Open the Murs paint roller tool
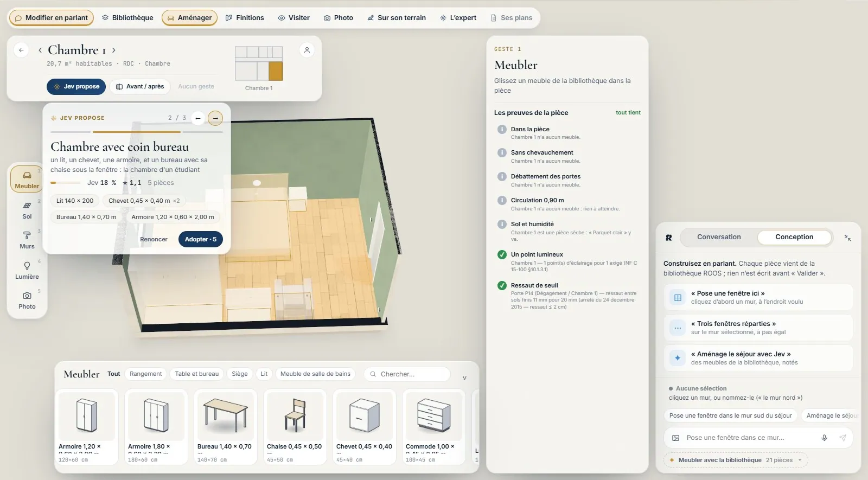 (27, 240)
